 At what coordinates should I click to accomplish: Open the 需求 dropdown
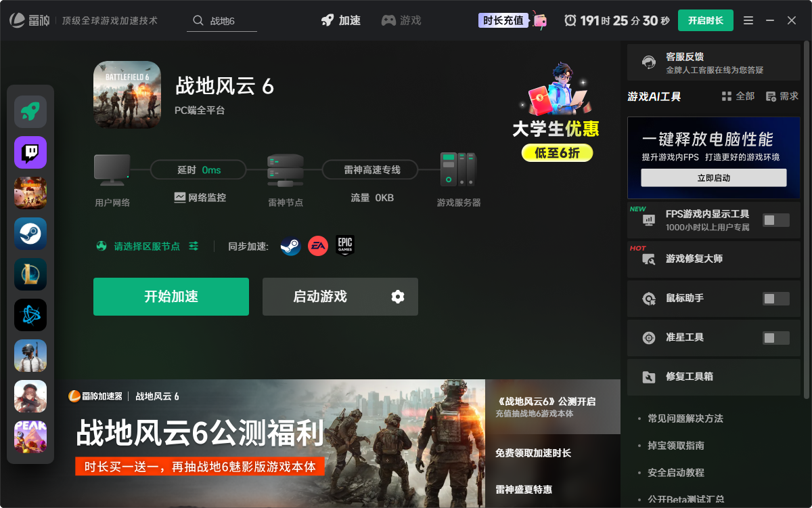786,96
